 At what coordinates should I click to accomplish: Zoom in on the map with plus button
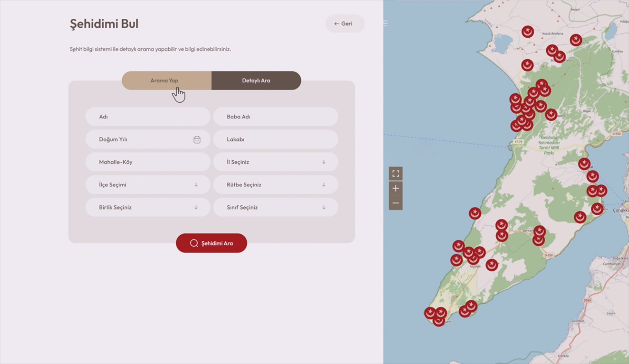click(395, 189)
